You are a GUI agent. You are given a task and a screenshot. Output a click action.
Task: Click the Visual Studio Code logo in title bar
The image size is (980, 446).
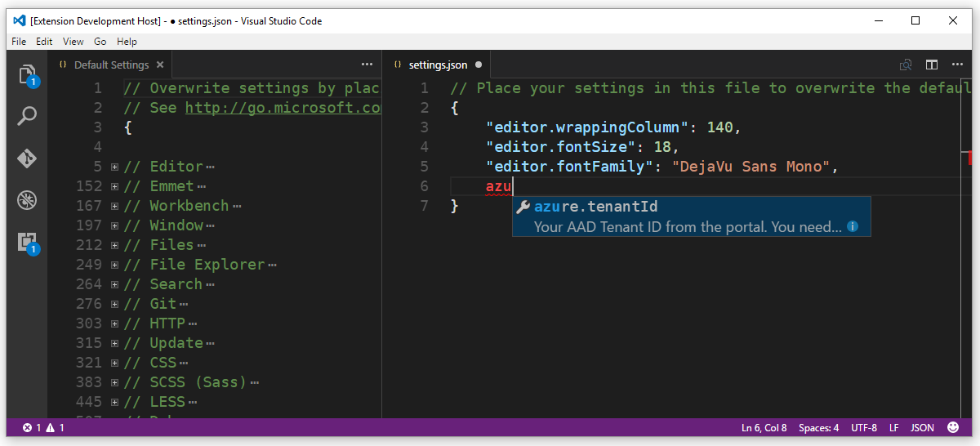19,20
